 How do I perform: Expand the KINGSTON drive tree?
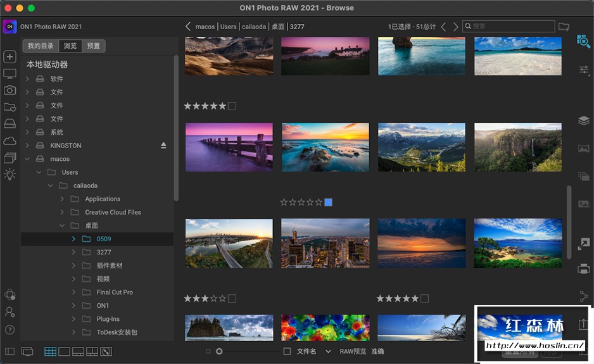(x=27, y=146)
